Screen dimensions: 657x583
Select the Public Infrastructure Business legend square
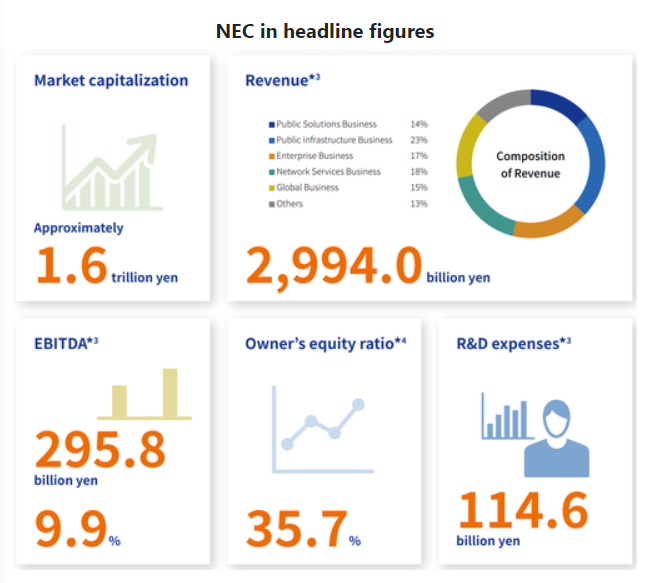(271, 140)
